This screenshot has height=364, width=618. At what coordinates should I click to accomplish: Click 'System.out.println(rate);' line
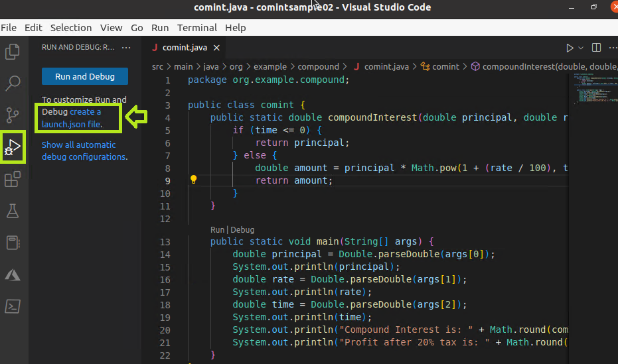[x=302, y=292]
